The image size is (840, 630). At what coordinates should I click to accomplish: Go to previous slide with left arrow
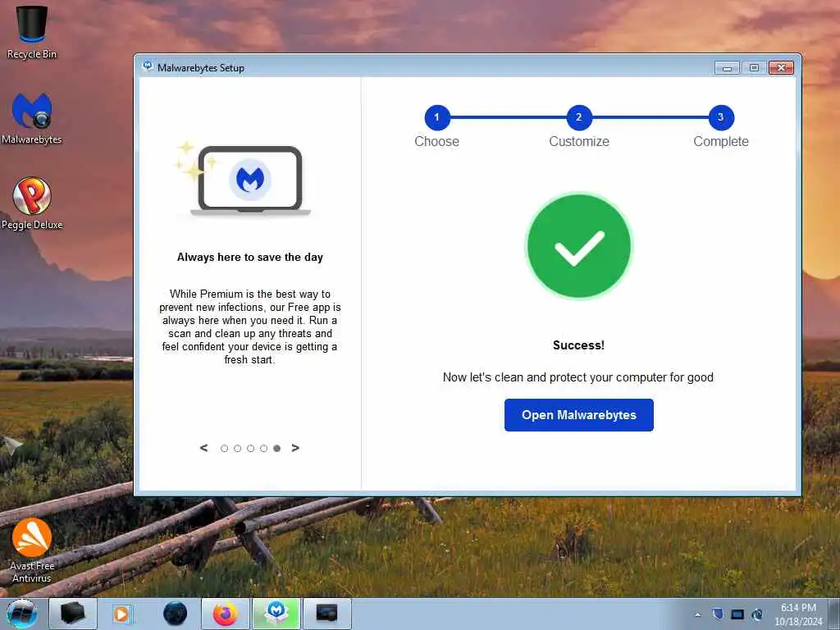(203, 448)
